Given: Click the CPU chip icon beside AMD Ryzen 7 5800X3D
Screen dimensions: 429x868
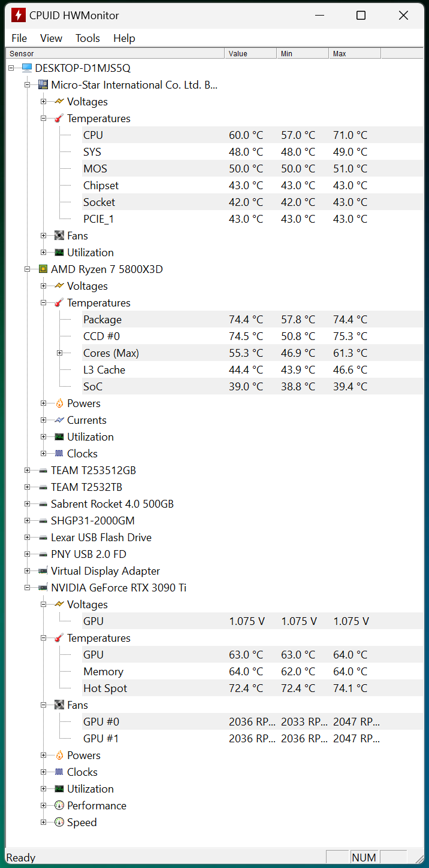Looking at the screenshot, I should point(43,269).
